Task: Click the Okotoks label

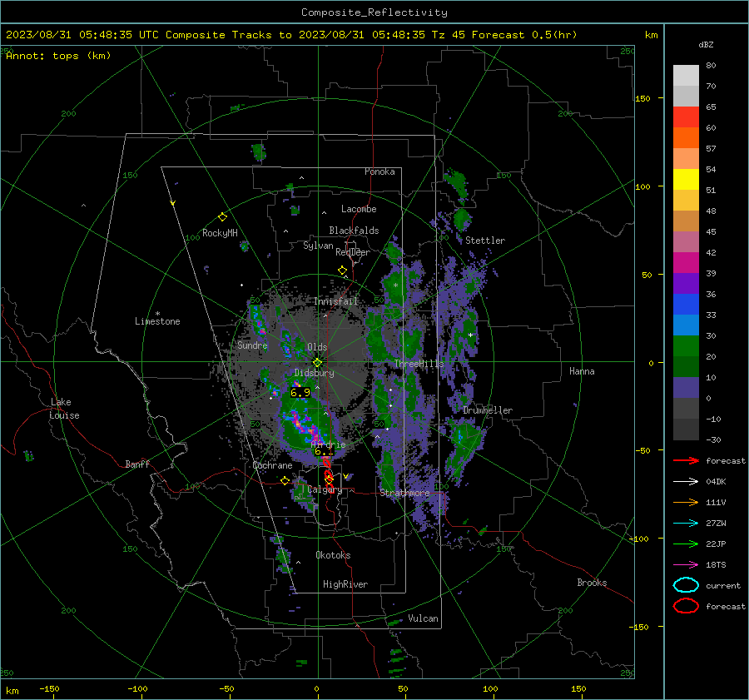Action: pyautogui.click(x=333, y=556)
